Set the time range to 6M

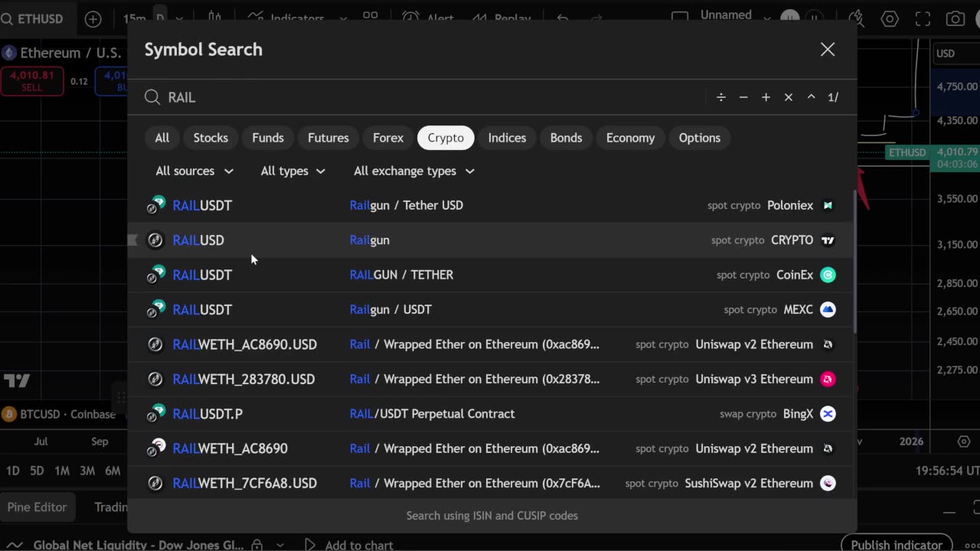[113, 471]
